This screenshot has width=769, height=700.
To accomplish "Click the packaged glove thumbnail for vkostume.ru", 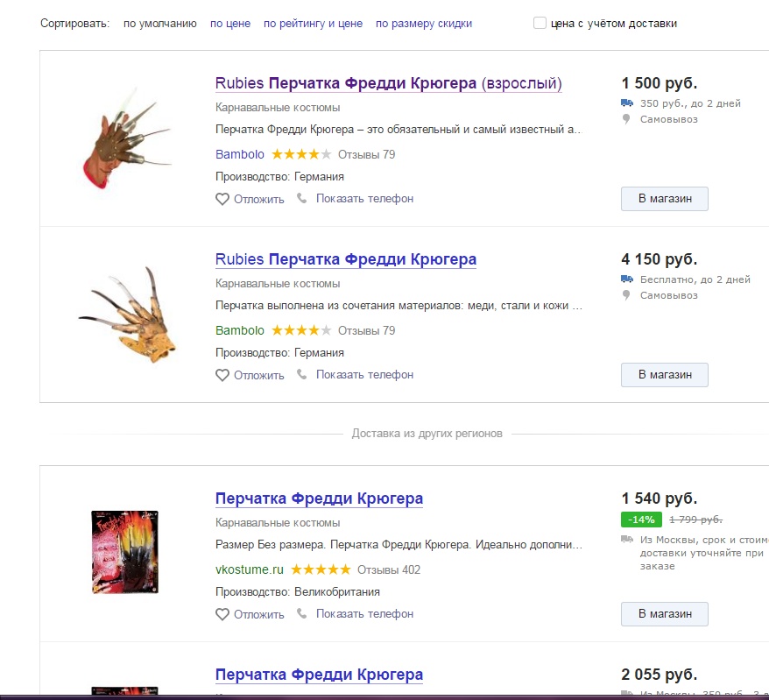I will pos(125,552).
